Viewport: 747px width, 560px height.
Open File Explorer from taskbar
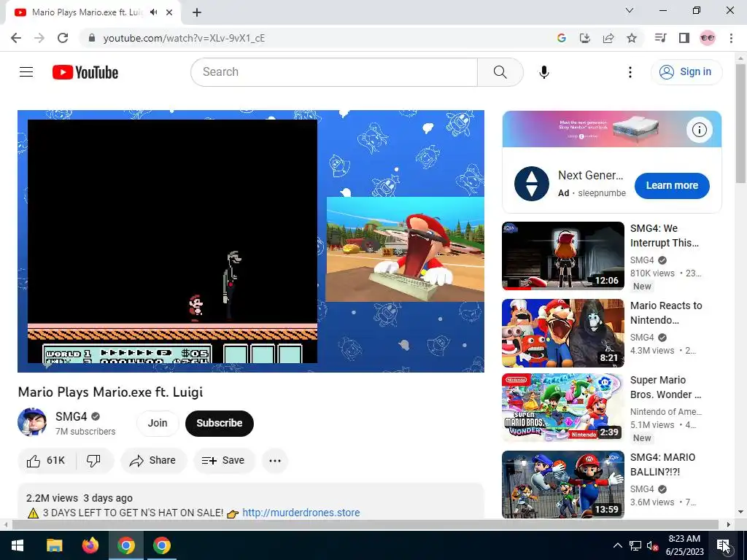54,545
